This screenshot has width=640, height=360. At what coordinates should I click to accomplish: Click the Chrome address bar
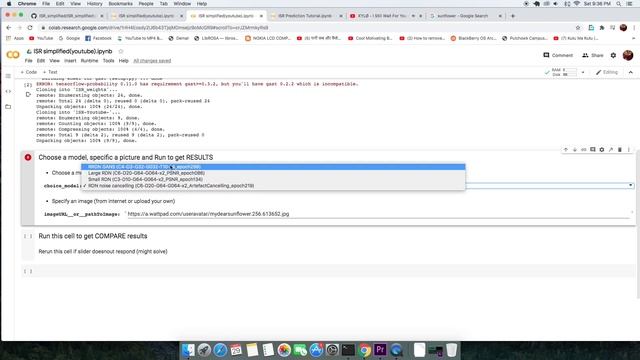(306, 27)
